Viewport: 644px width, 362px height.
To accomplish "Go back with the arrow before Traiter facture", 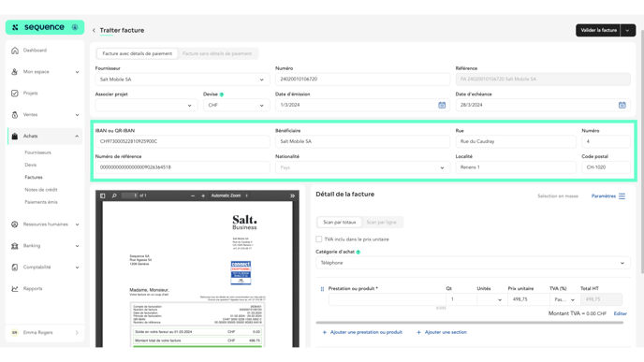I will 94,30.
